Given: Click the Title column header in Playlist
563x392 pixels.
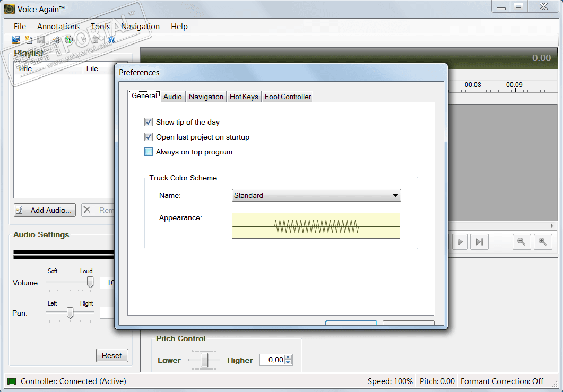Looking at the screenshot, I should click(48, 68).
